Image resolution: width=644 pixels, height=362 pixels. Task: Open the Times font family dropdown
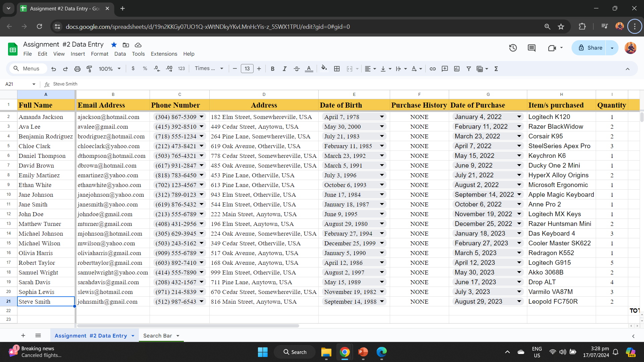coord(209,68)
